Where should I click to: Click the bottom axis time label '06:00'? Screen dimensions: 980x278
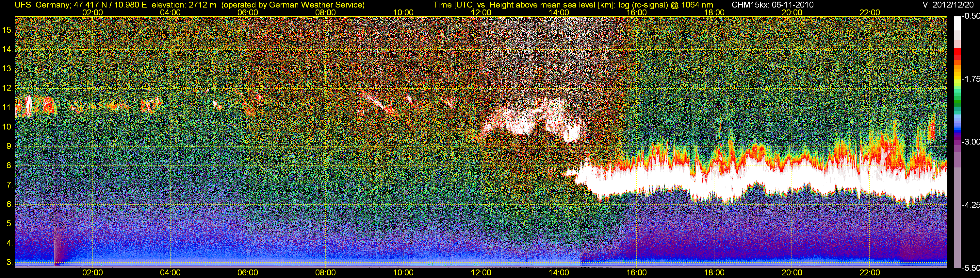[x=248, y=273]
